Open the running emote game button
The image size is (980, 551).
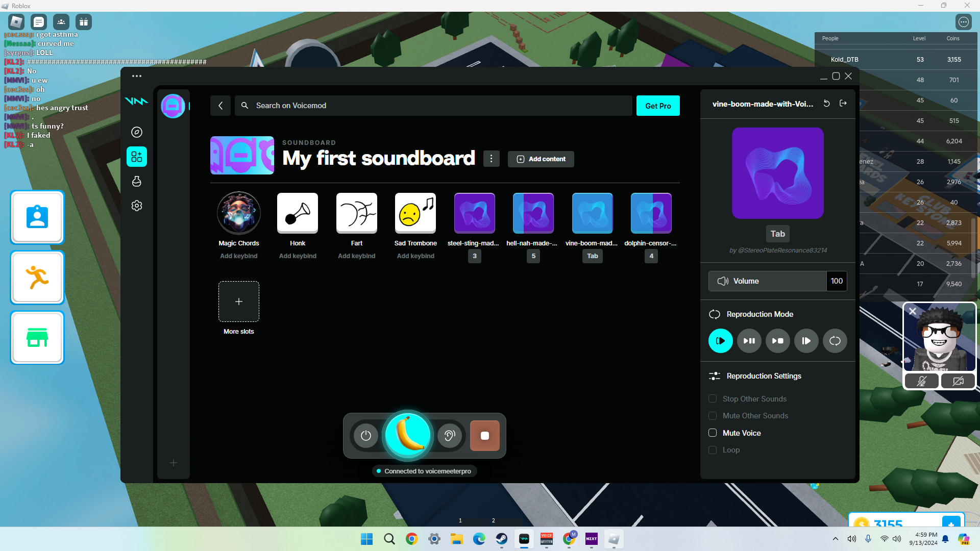[x=37, y=278]
